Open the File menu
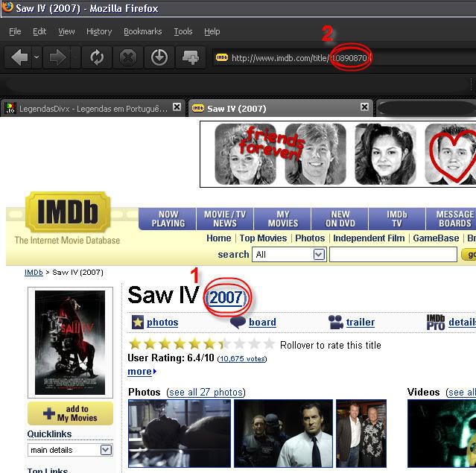The height and width of the screenshot is (473, 476). pyautogui.click(x=15, y=31)
